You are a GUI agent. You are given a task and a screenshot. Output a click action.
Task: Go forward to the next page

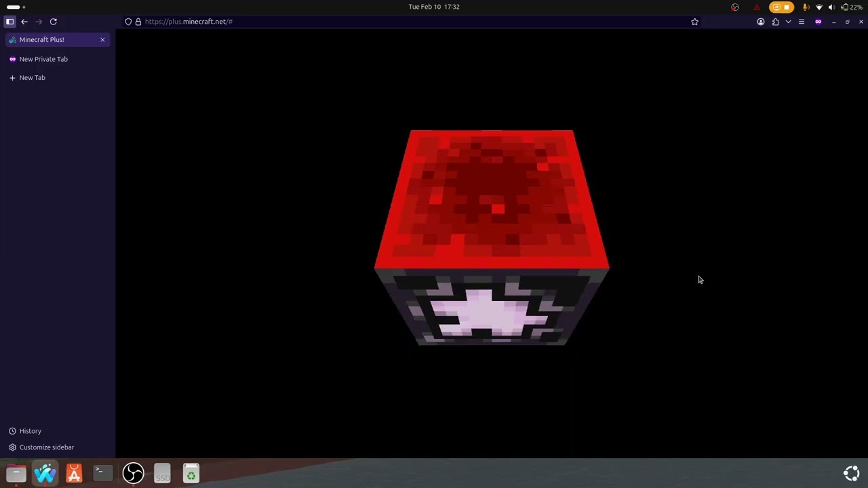click(39, 22)
